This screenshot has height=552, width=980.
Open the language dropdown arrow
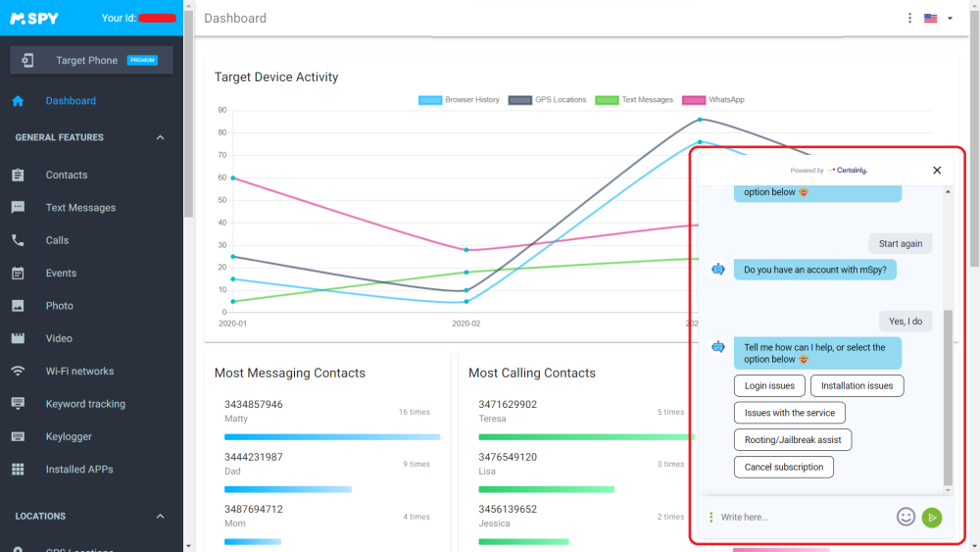click(950, 18)
